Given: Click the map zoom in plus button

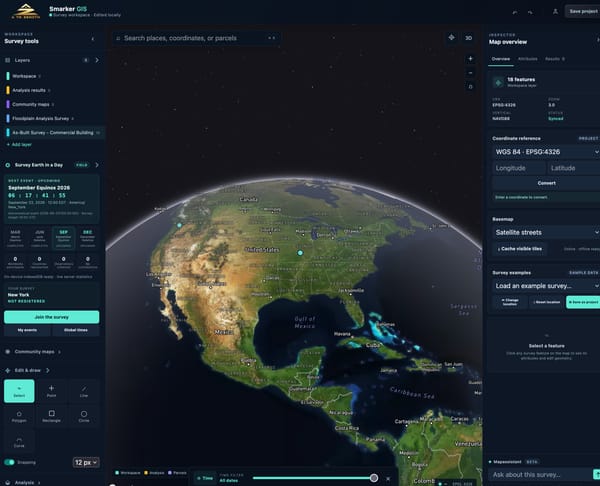Looking at the screenshot, I should click(470, 59).
